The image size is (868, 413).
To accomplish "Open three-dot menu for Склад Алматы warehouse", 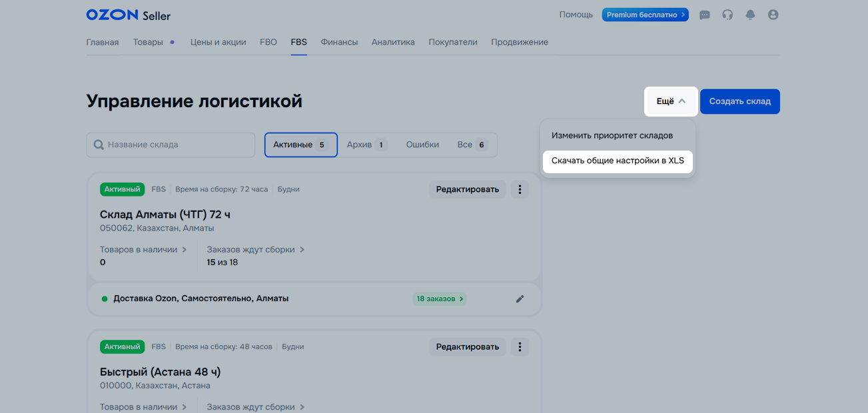I will (x=520, y=189).
